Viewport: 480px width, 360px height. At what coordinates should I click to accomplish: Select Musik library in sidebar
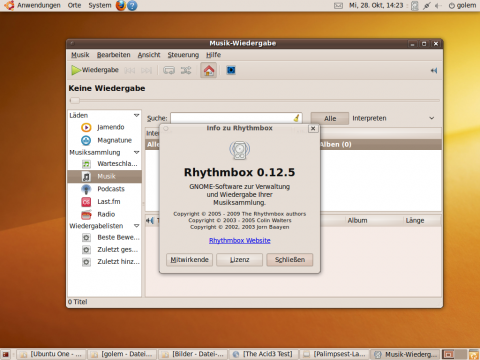click(x=104, y=176)
